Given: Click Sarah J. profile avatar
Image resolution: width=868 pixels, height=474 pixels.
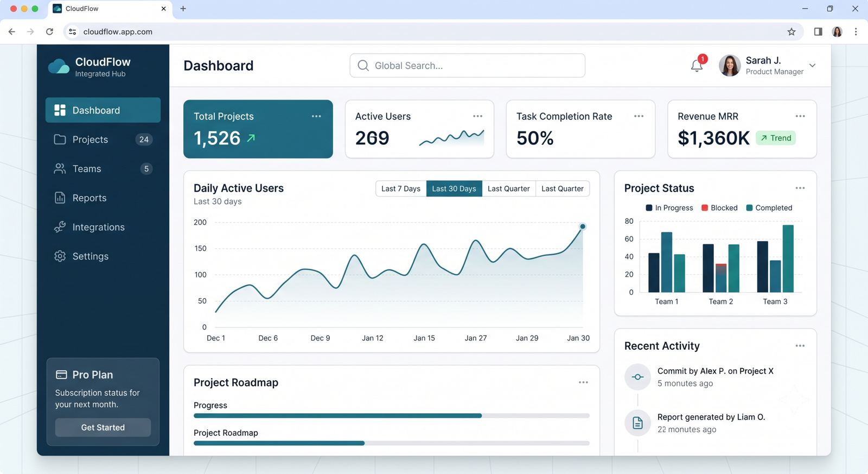Looking at the screenshot, I should 730,66.
